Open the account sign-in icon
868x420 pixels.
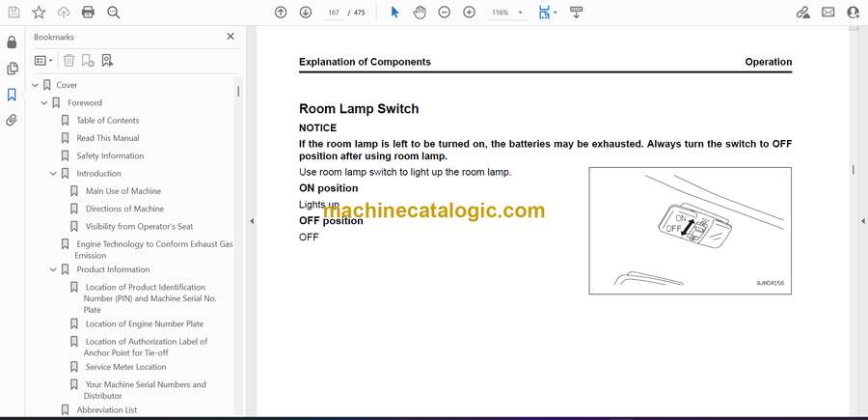tap(854, 13)
